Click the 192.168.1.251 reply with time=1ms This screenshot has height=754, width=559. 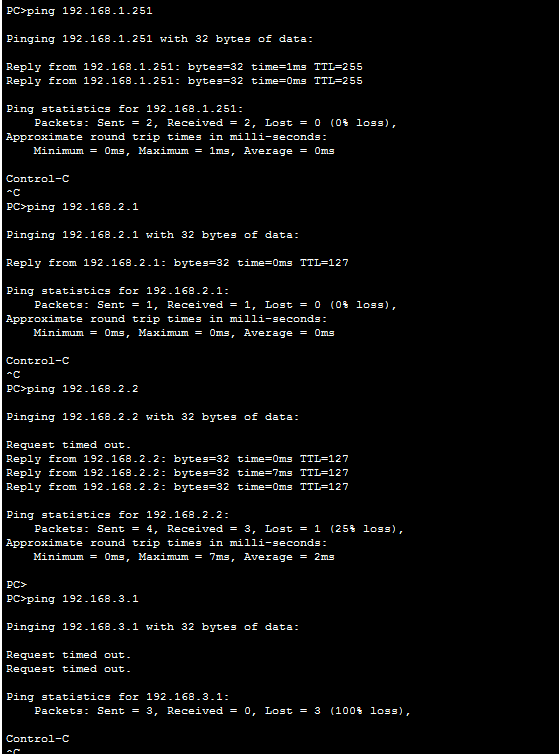coord(184,67)
